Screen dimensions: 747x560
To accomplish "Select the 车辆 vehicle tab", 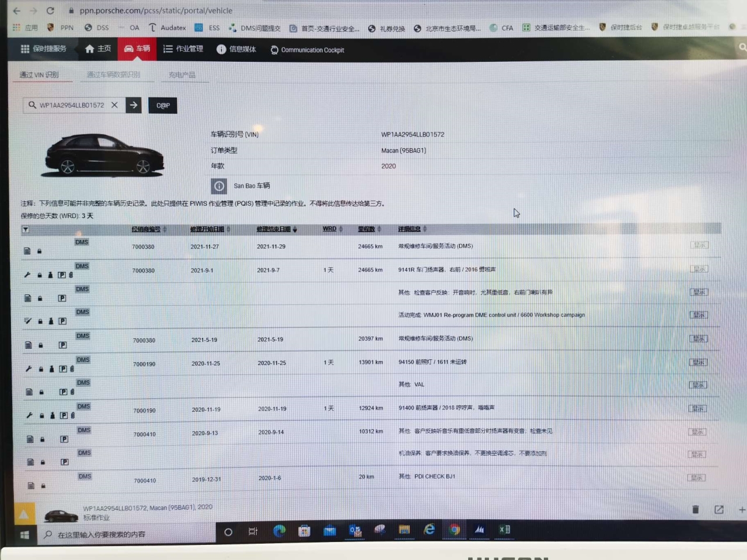I will pyautogui.click(x=137, y=49).
